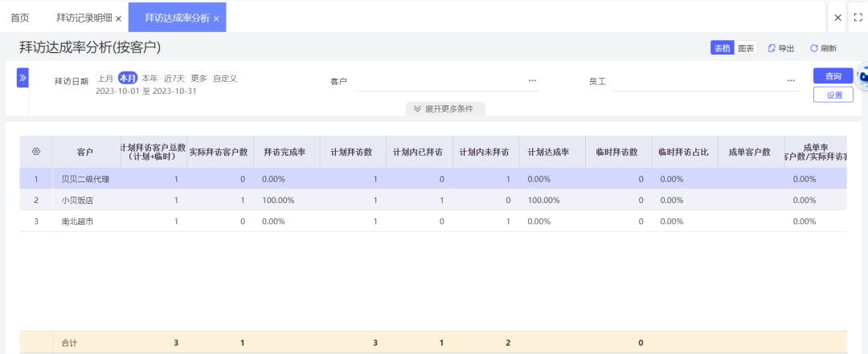
Task: Click the 设置 button
Action: [833, 96]
